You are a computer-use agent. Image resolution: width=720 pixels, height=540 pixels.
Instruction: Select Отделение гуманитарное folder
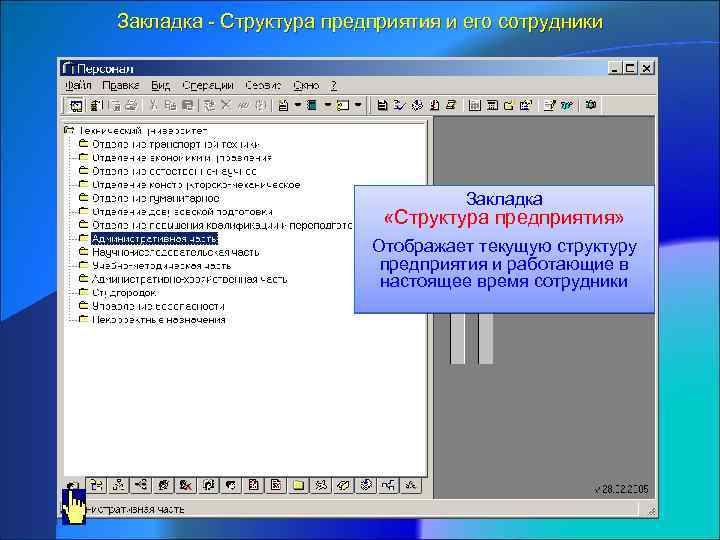tap(156, 198)
